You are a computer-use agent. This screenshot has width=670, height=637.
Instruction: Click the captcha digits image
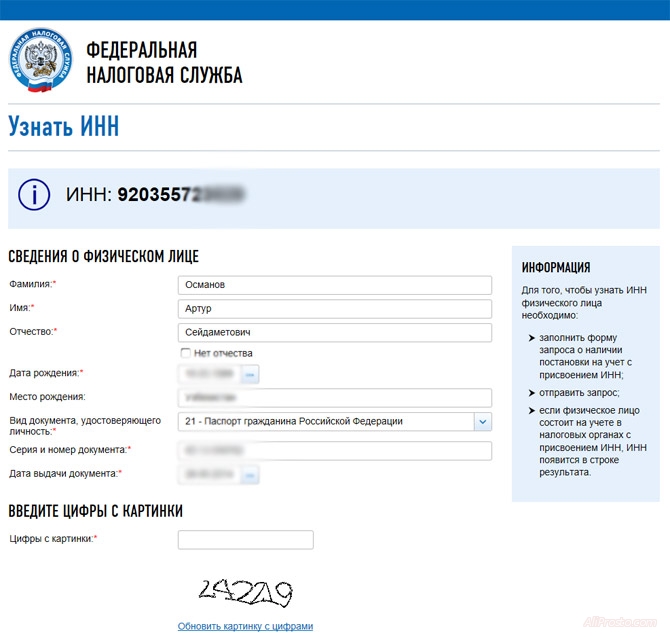pos(245,594)
